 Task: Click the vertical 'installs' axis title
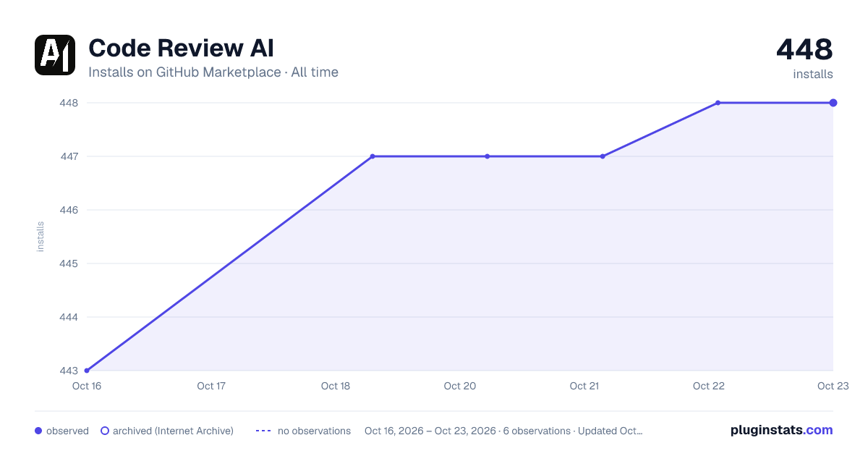(x=41, y=237)
